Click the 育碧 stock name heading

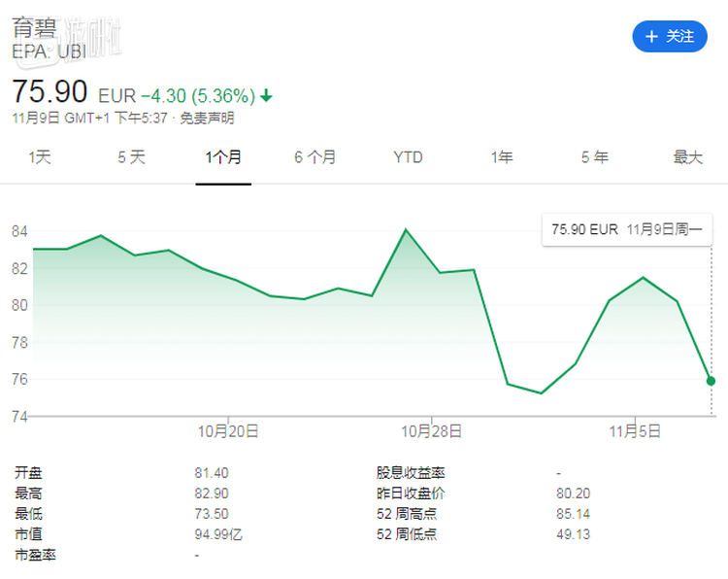tap(29, 29)
